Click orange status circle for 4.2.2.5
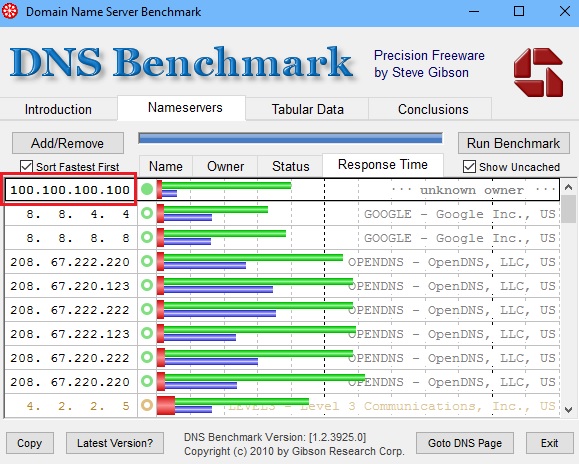The width and height of the screenshot is (579, 464). coord(147,405)
